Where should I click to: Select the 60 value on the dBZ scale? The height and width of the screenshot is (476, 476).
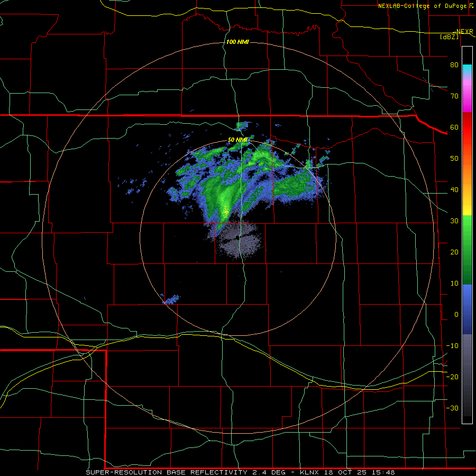pyautogui.click(x=454, y=127)
